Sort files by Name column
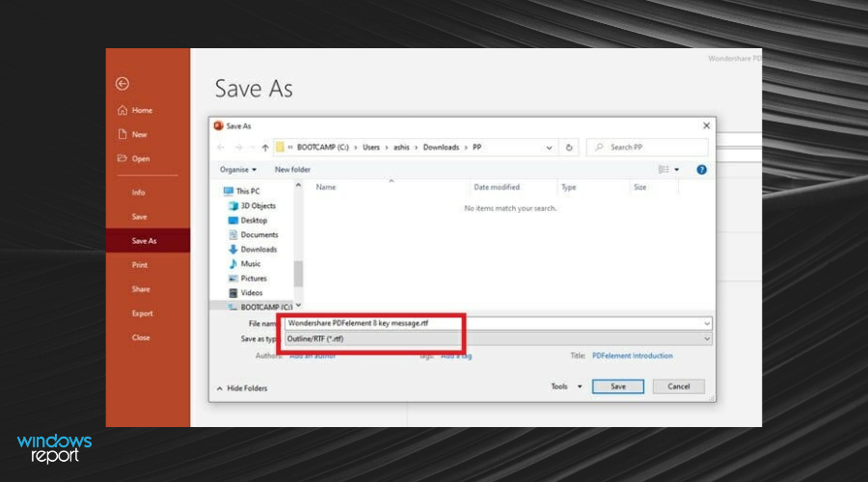This screenshot has height=482, width=868. coord(326,187)
